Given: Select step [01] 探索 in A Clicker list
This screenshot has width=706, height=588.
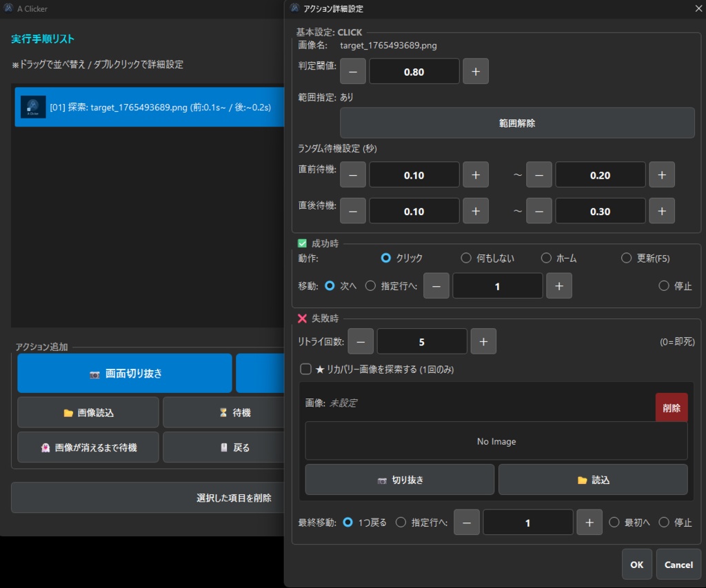Looking at the screenshot, I should click(150, 107).
